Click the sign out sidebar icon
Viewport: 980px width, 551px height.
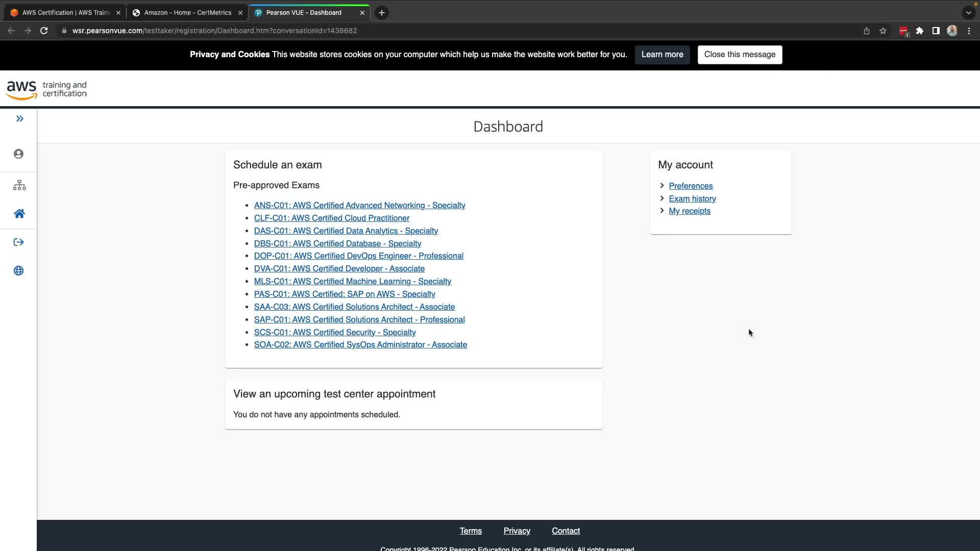pyautogui.click(x=19, y=242)
